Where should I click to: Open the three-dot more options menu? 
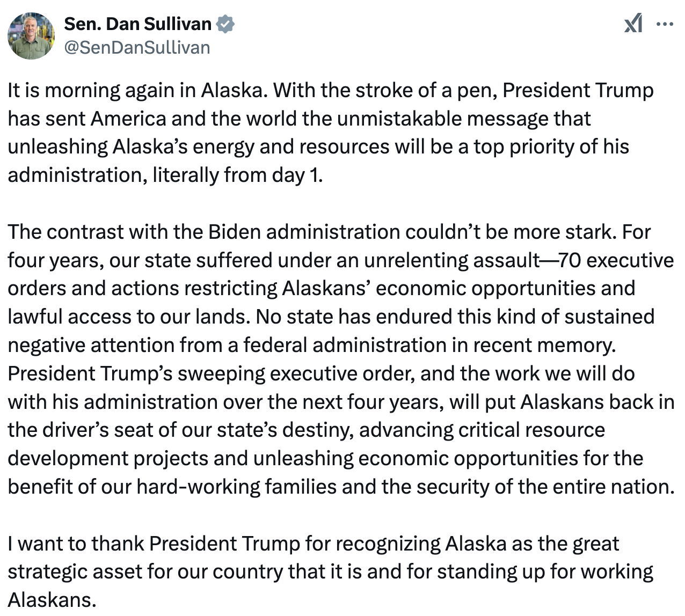(665, 24)
